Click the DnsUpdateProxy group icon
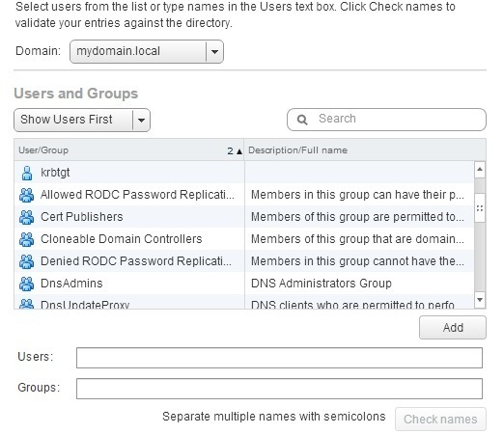This screenshot has width=504, height=434. click(x=26, y=304)
